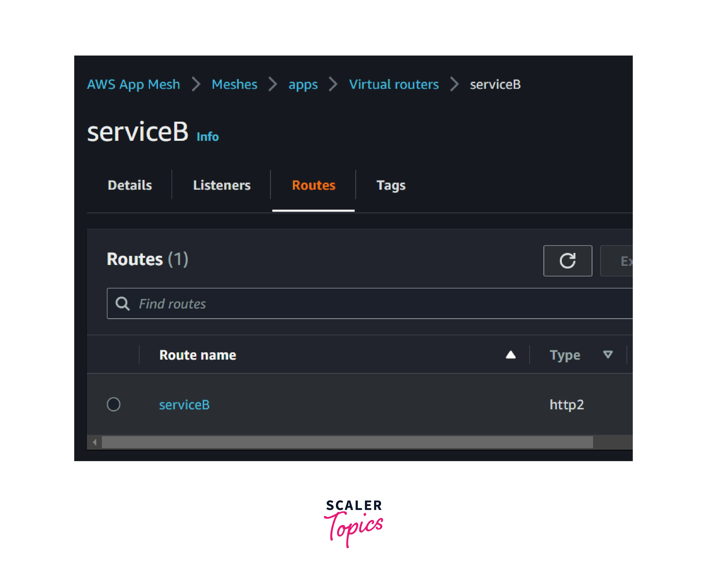Screen dimensions: 707x588
Task: Open the serviceB route link
Action: click(184, 405)
